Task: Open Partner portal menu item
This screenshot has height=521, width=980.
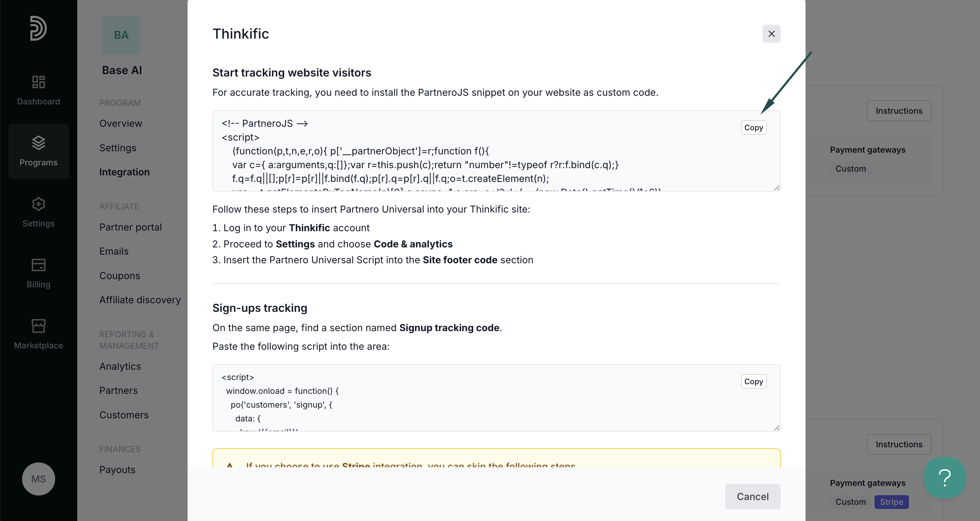Action: [130, 227]
